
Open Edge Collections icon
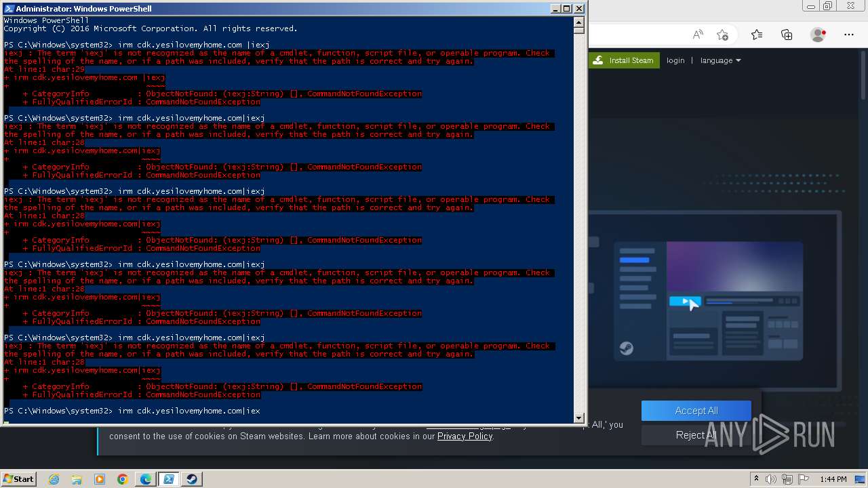pyautogui.click(x=787, y=35)
